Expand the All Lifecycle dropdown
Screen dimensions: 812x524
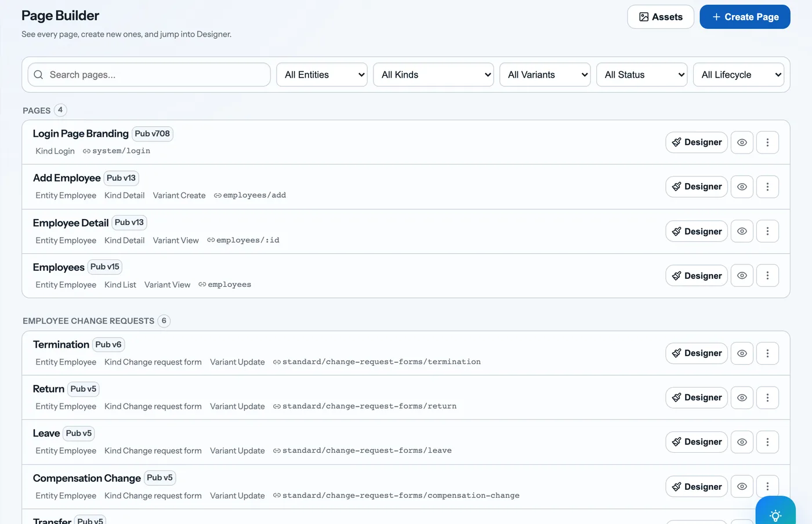click(x=738, y=75)
